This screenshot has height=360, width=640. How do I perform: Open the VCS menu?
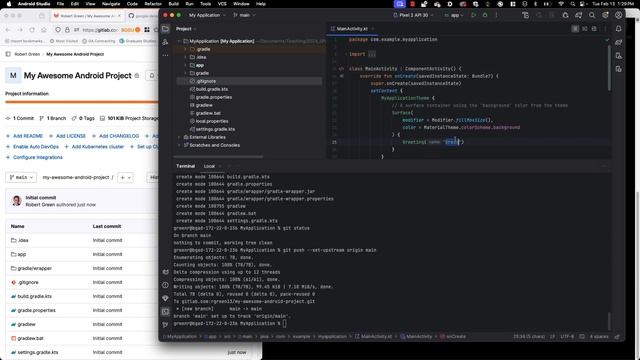tap(222, 4)
